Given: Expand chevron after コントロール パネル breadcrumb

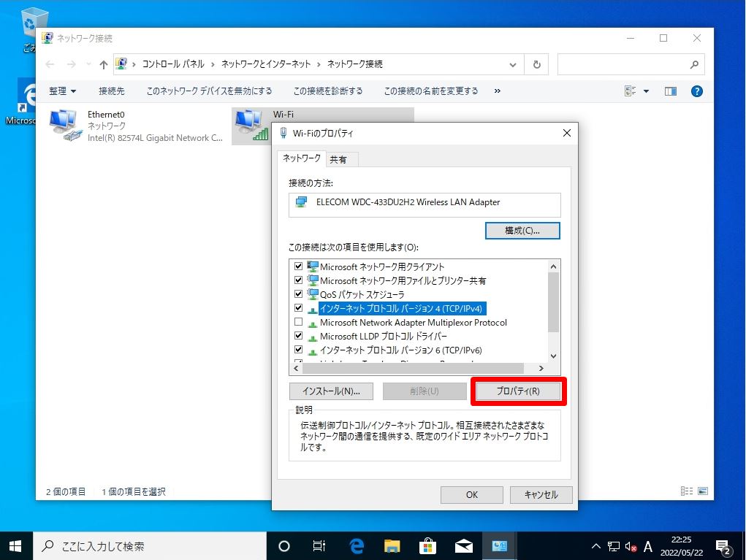Looking at the screenshot, I should pyautogui.click(x=213, y=65).
